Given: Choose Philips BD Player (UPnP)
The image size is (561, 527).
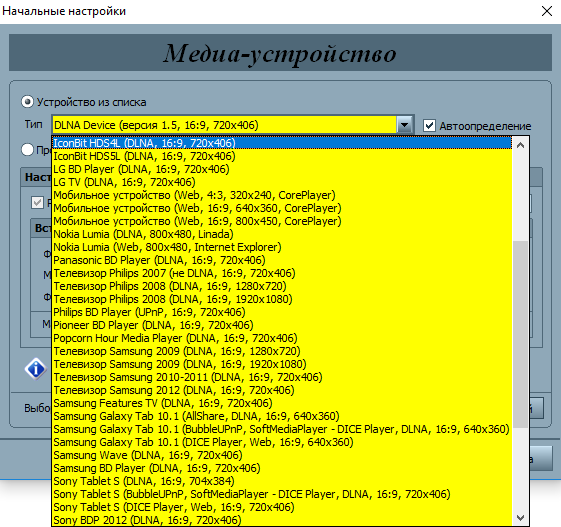Looking at the screenshot, I should pyautogui.click(x=282, y=312).
